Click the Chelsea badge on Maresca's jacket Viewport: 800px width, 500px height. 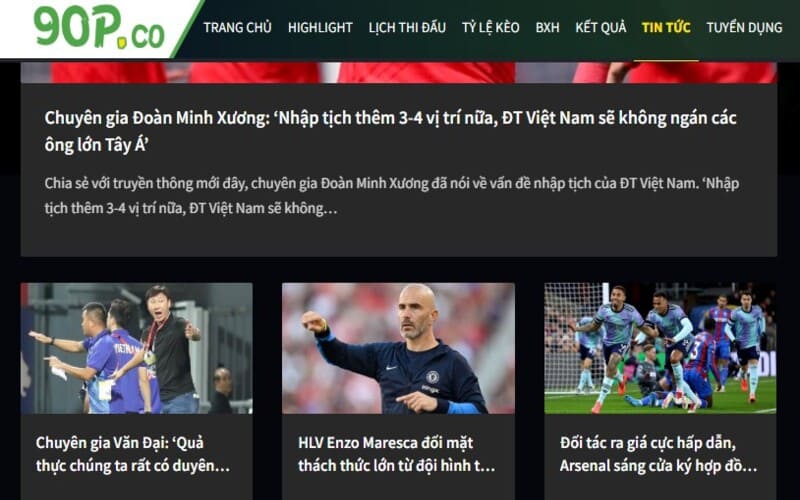[433, 378]
